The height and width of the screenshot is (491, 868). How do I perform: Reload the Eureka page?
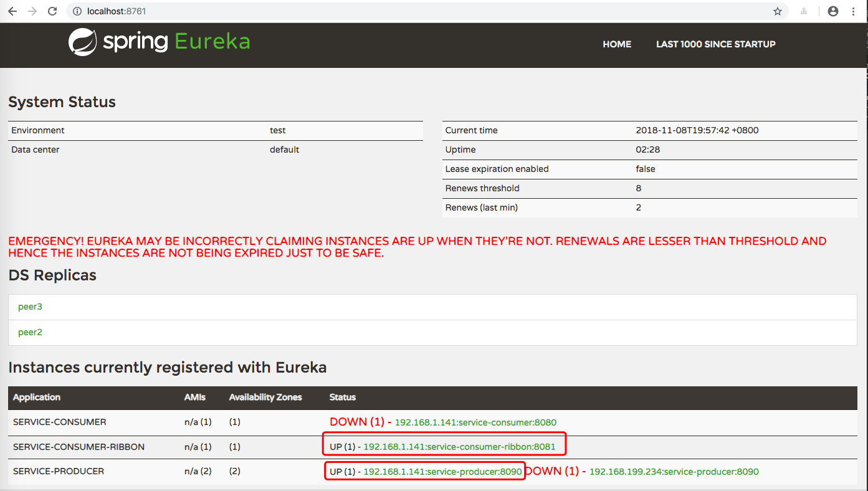pyautogui.click(x=53, y=11)
